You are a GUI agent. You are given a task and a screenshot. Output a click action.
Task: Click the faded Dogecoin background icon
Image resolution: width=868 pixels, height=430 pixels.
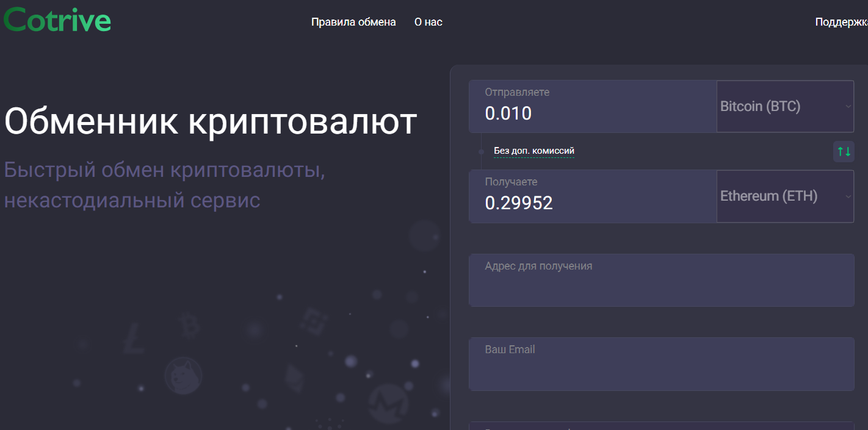(x=183, y=375)
